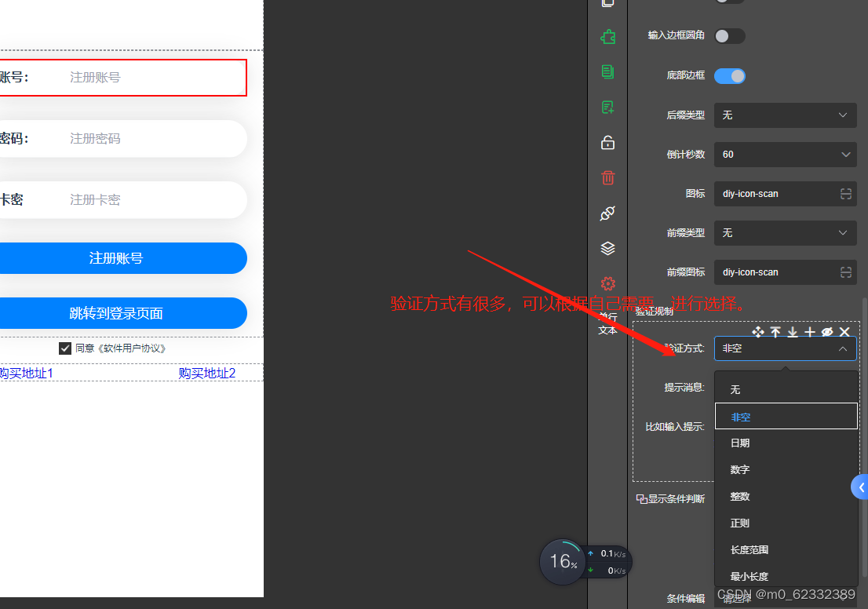Choose 正则 in the open dropdown list
Screen dimensions: 868x609
coord(740,523)
